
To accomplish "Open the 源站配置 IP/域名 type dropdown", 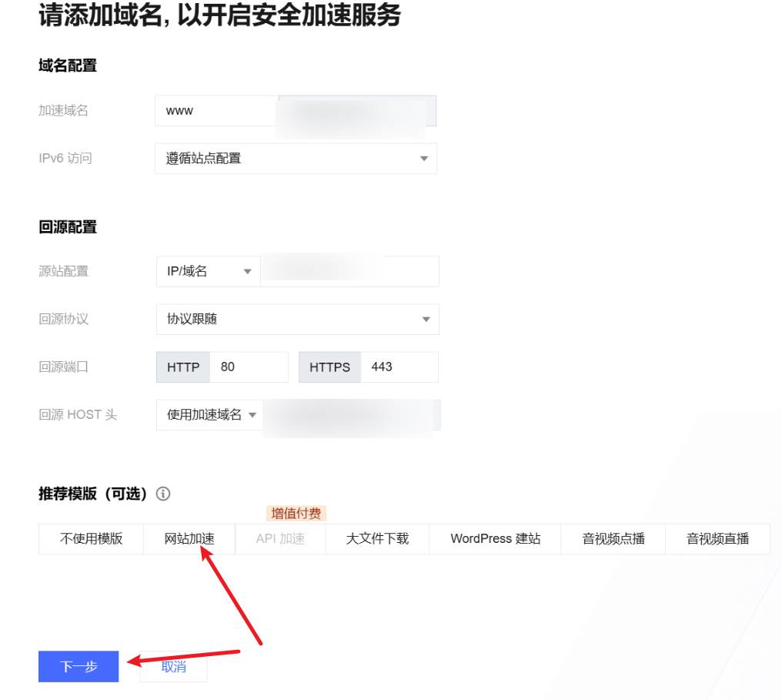I will 209,271.
